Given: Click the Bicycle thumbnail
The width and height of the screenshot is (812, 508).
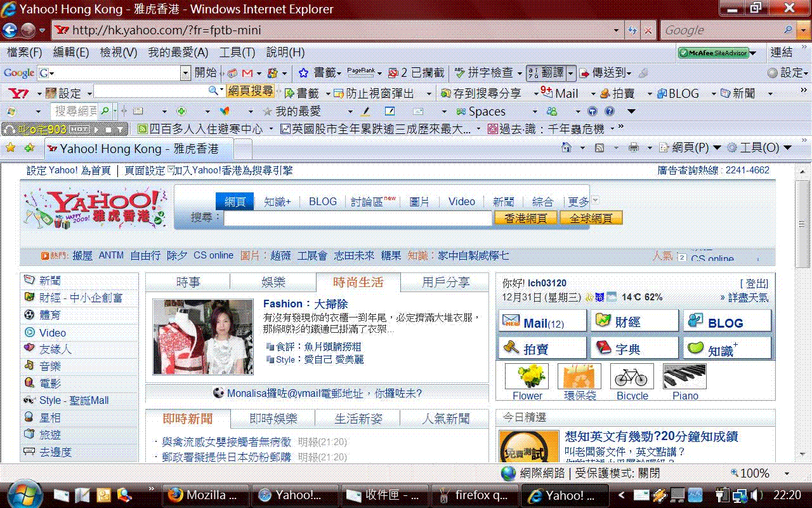Looking at the screenshot, I should 632,376.
